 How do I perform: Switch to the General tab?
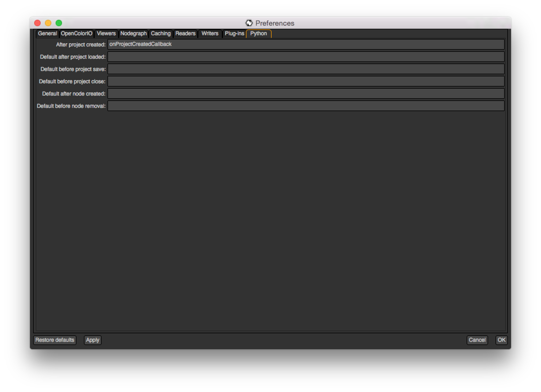tap(47, 33)
